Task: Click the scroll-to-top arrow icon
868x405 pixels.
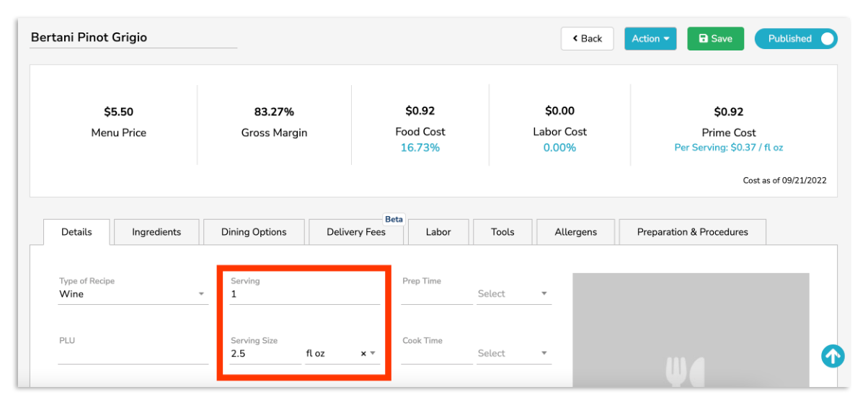Action: (x=833, y=356)
